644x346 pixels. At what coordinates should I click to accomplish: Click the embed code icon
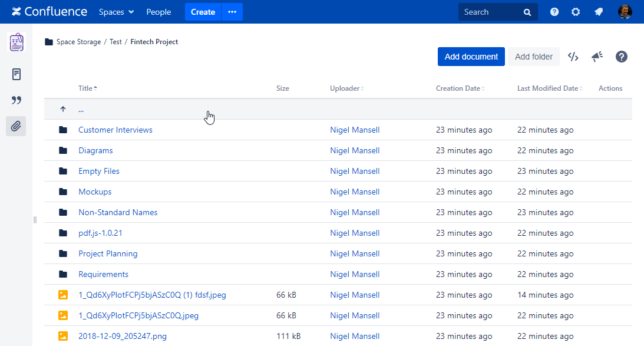(x=573, y=57)
